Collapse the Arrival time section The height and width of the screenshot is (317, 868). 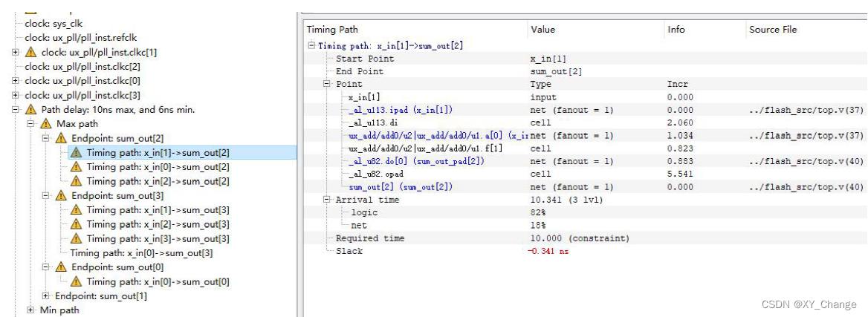point(327,200)
